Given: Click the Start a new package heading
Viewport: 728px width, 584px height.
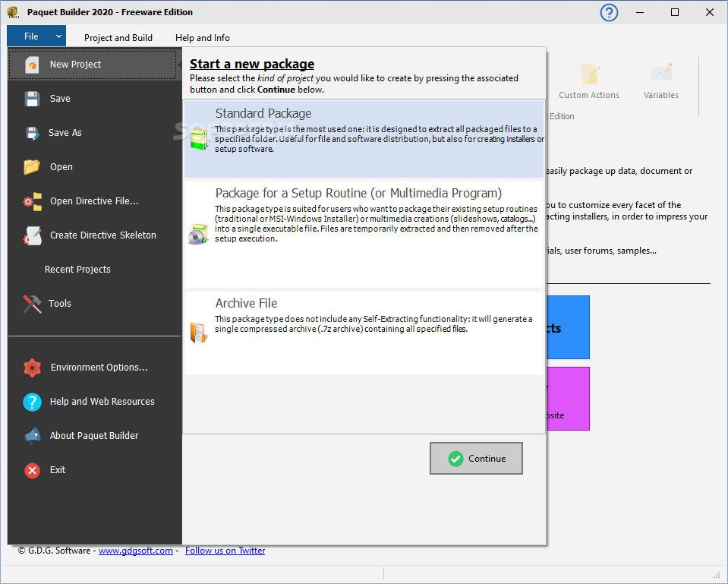Looking at the screenshot, I should [x=252, y=64].
